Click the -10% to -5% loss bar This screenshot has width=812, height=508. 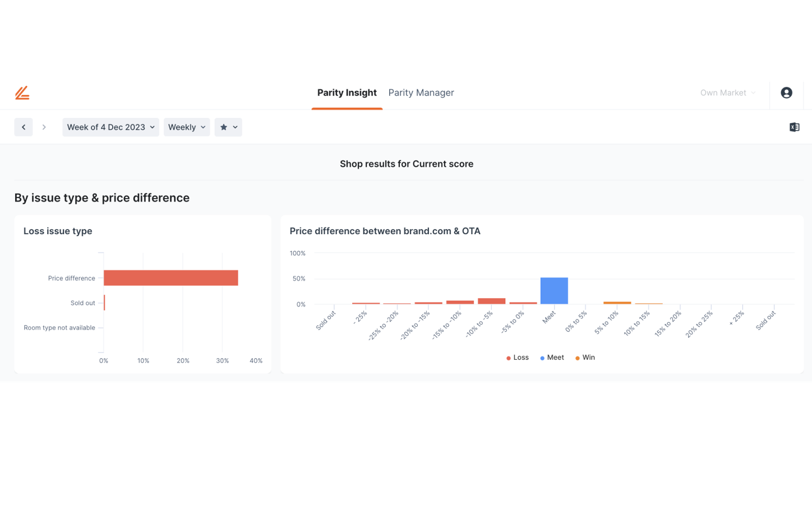click(x=491, y=301)
